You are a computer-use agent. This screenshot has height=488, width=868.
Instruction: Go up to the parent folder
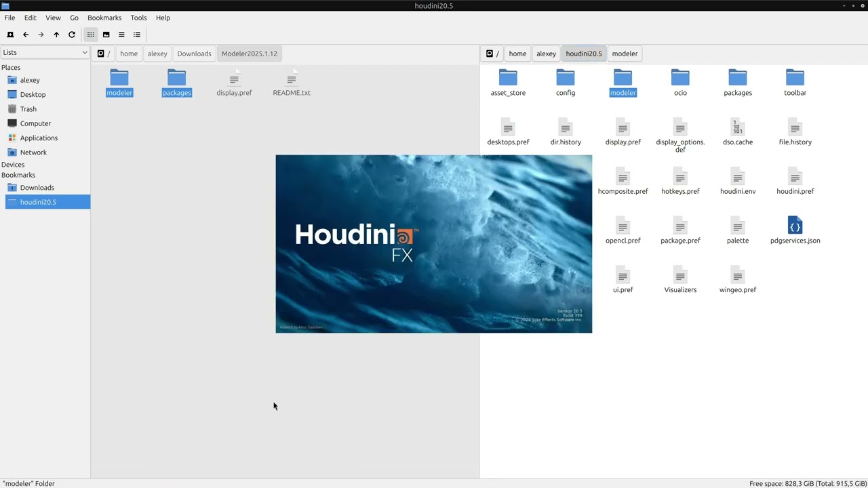pyautogui.click(x=56, y=35)
